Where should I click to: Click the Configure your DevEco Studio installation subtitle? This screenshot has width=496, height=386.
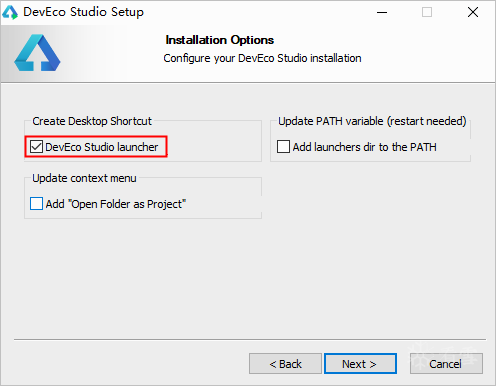click(x=262, y=58)
